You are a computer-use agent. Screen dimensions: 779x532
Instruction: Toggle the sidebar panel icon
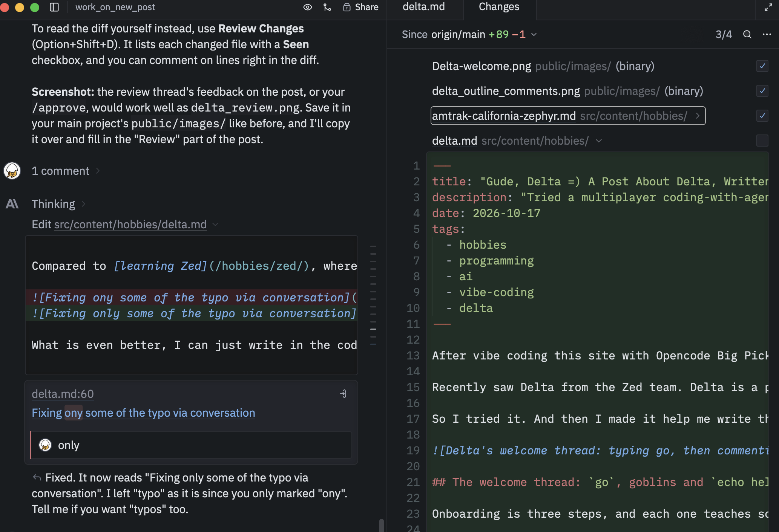pyautogui.click(x=54, y=7)
